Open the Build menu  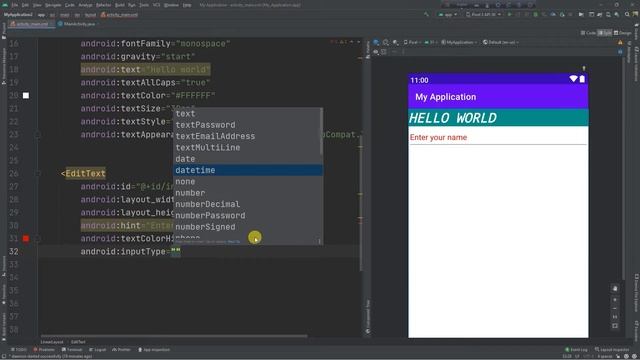[x=120, y=5]
